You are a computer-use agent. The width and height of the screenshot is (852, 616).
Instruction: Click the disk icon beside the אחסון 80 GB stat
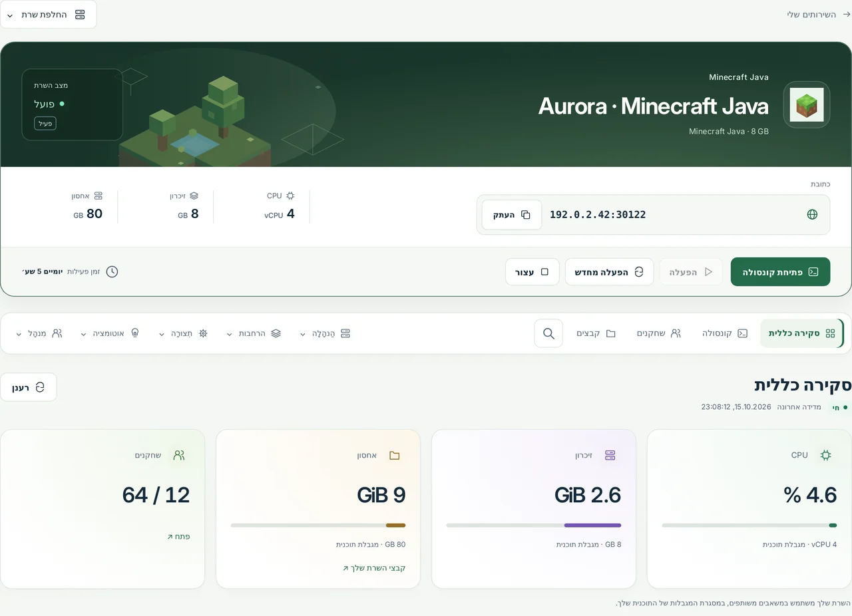(x=99, y=196)
